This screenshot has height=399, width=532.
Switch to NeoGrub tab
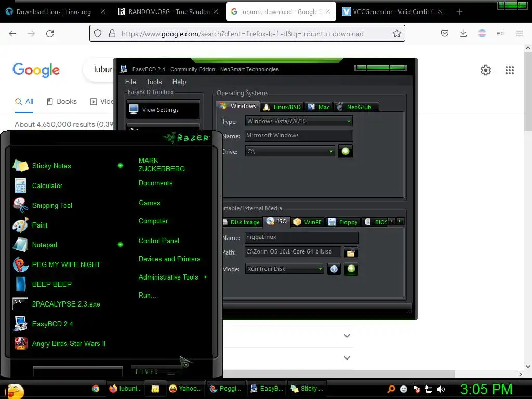click(355, 107)
